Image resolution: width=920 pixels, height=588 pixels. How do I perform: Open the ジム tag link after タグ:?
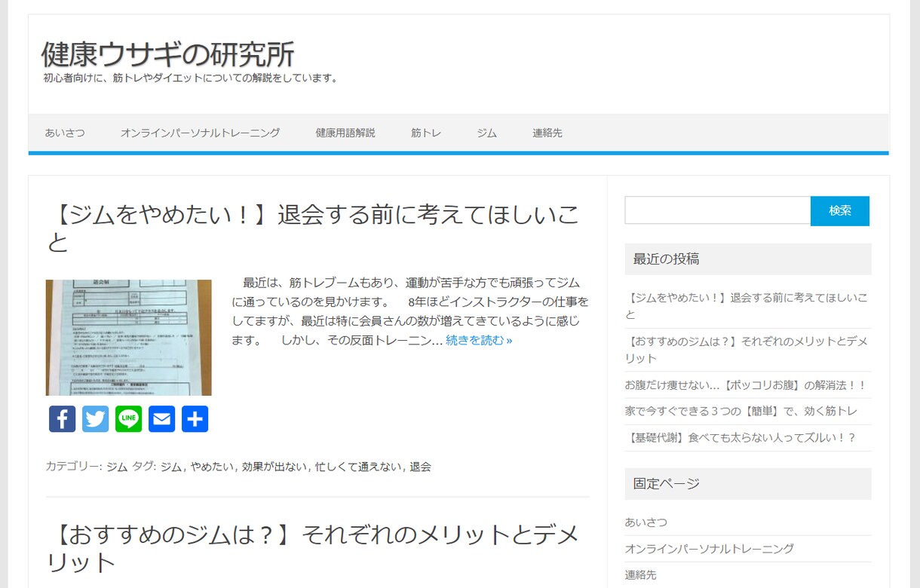(171, 467)
